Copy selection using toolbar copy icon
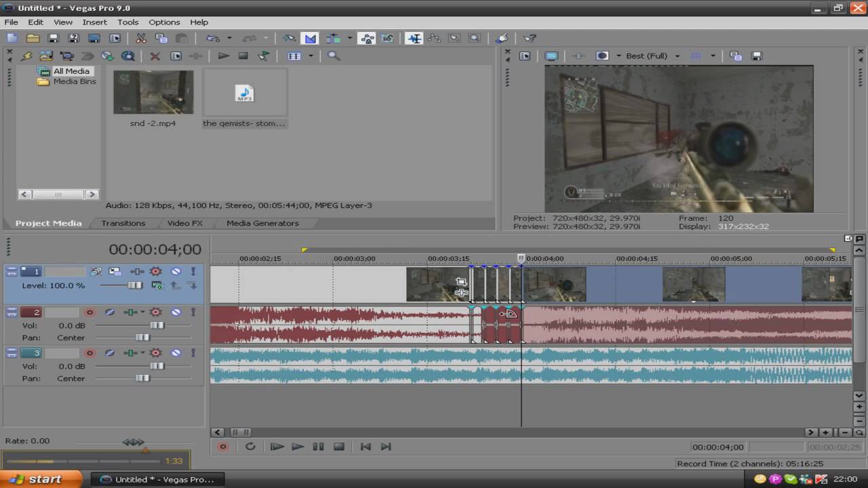 tap(161, 39)
